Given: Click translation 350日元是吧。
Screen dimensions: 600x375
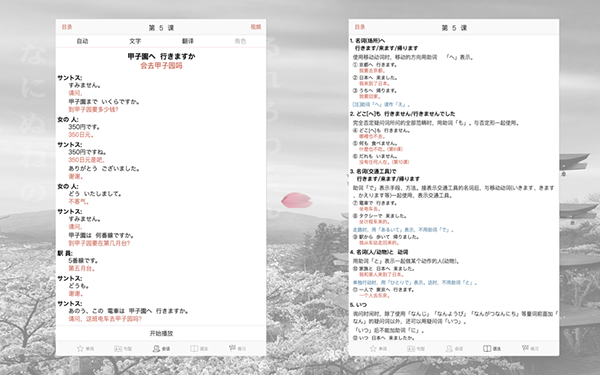Looking at the screenshot, I should (87, 160).
